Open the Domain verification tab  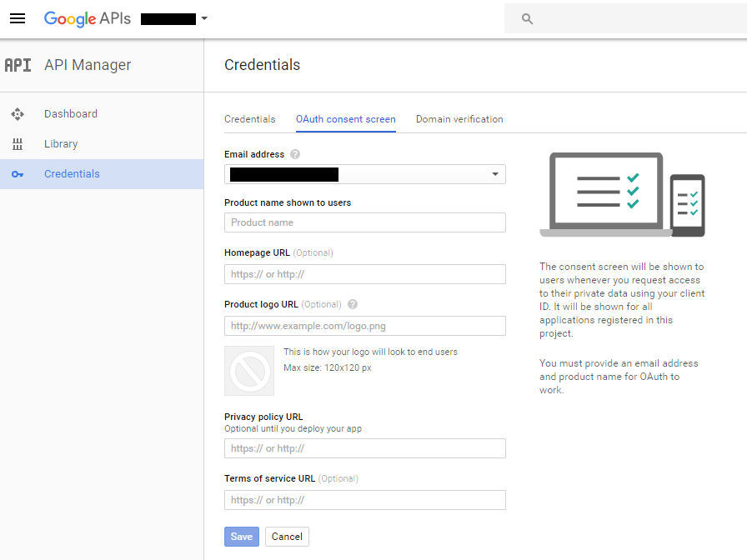459,119
